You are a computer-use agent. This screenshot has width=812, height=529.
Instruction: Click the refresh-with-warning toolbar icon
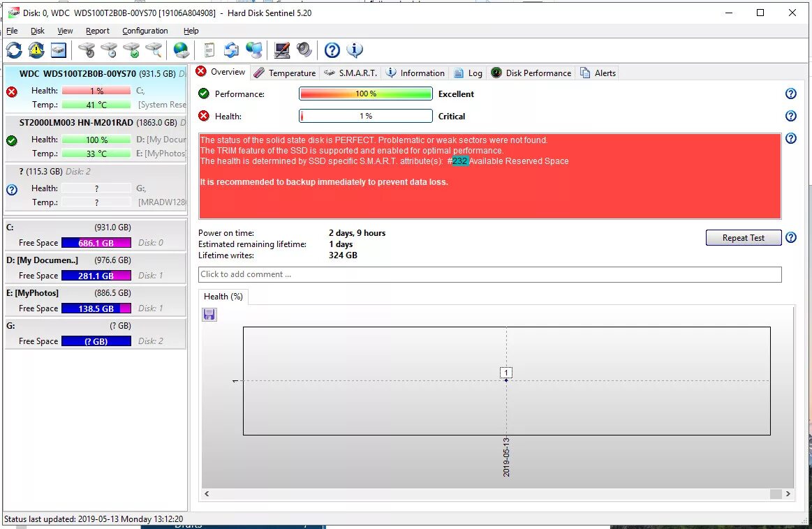36,50
